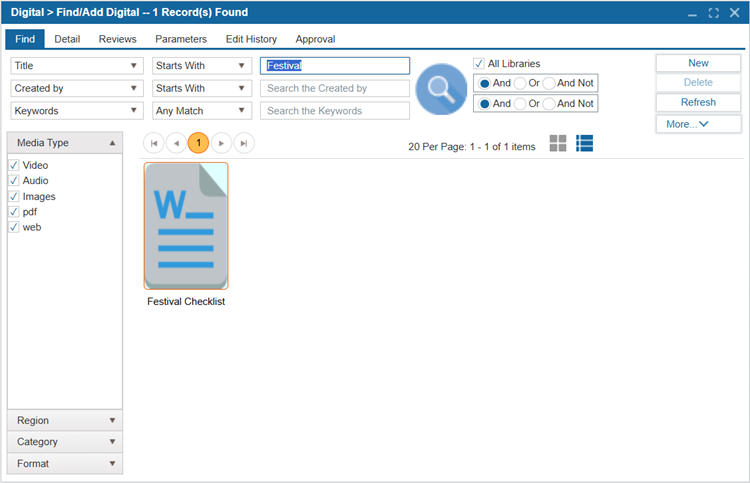
Task: Open the Any Match condition dropdown
Action: 202,111
